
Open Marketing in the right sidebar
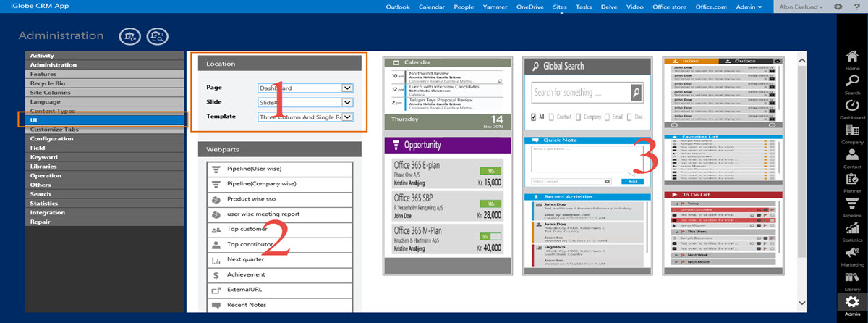tap(852, 258)
